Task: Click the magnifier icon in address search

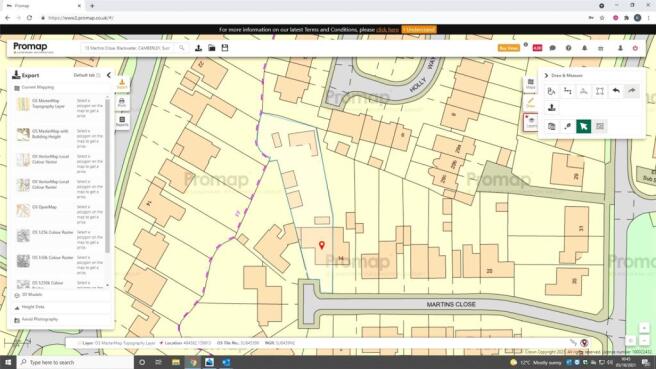Action: 182,48
